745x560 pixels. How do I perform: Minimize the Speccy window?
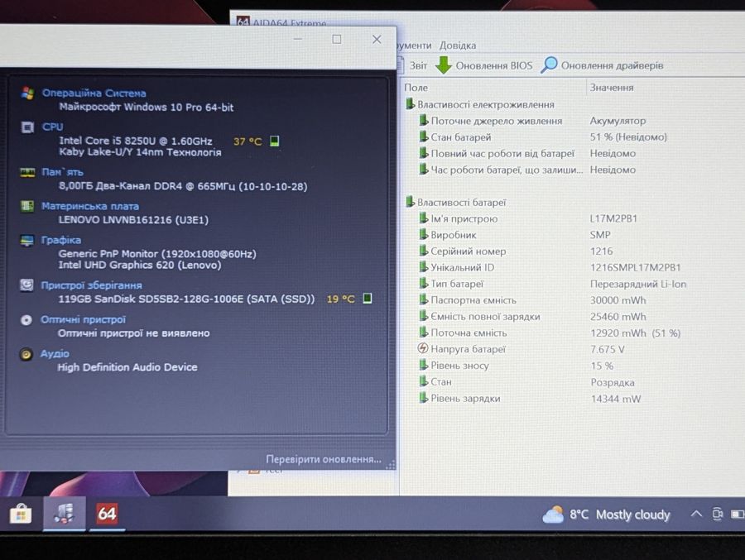298,39
